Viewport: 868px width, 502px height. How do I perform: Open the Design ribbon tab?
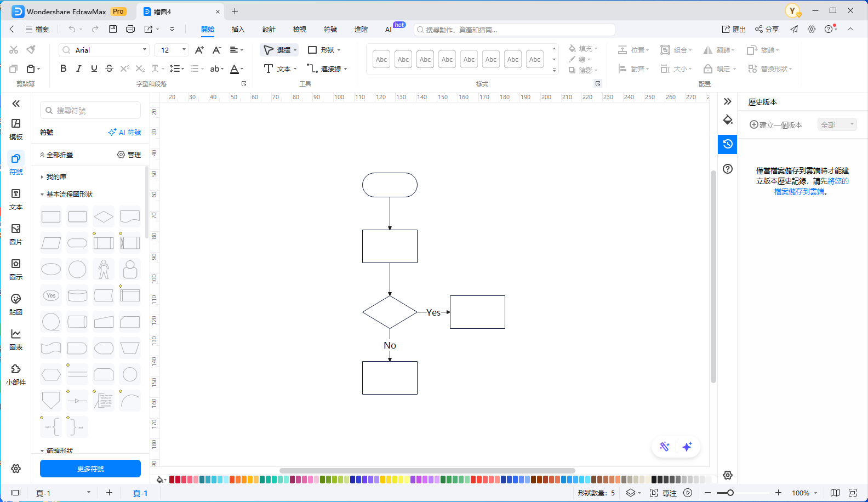tap(269, 30)
